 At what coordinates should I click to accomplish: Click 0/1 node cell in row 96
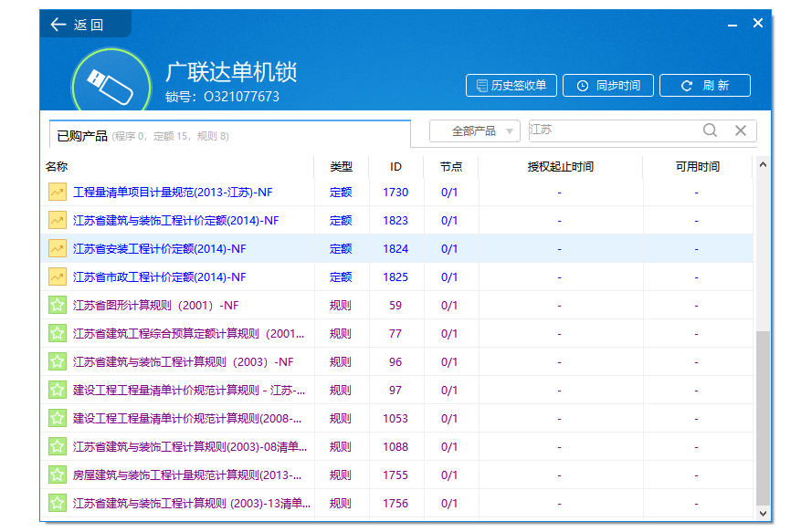(x=449, y=362)
